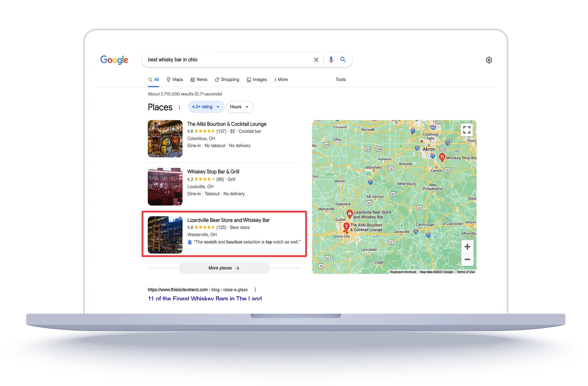Switch to the Shopping tab
The height and width of the screenshot is (386, 588).
pos(227,79)
